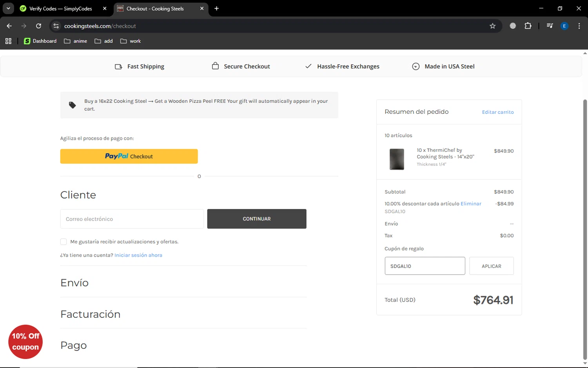Click the Secure Checkout bag icon
This screenshot has width=588, height=368.
click(215, 66)
